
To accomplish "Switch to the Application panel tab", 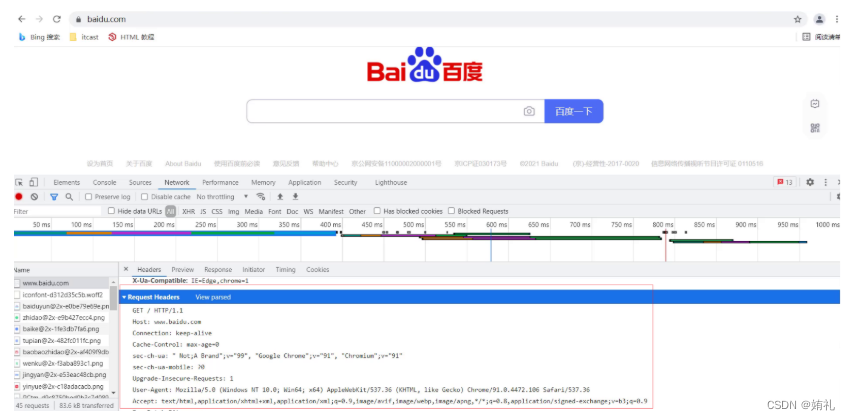I will coord(305,183).
